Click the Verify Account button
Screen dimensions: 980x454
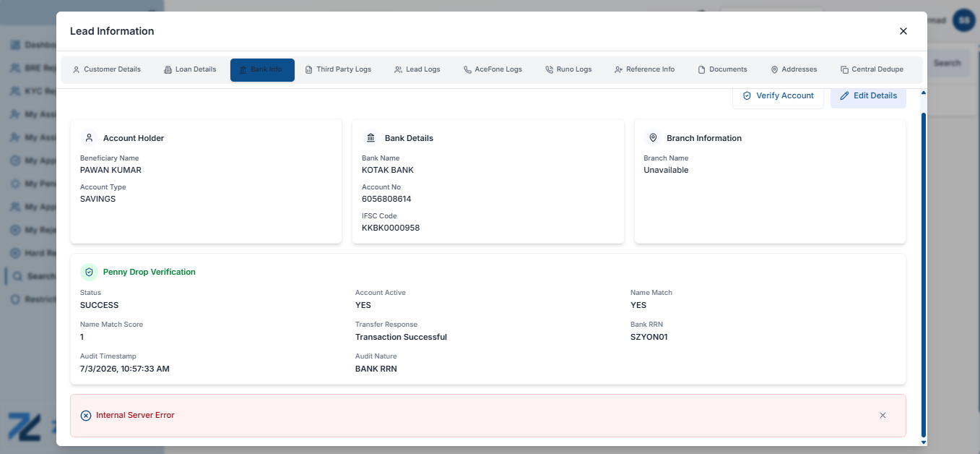click(778, 96)
